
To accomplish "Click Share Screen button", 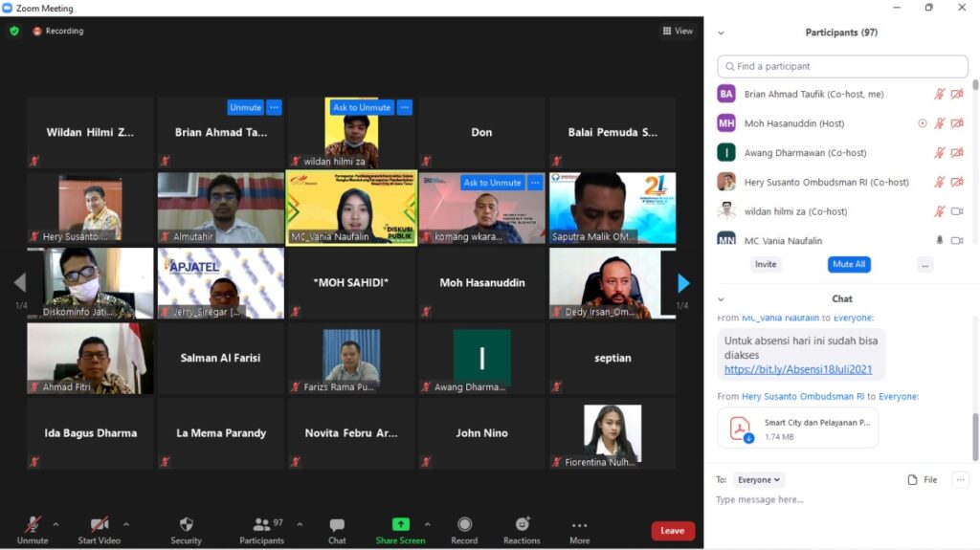I will point(400,531).
